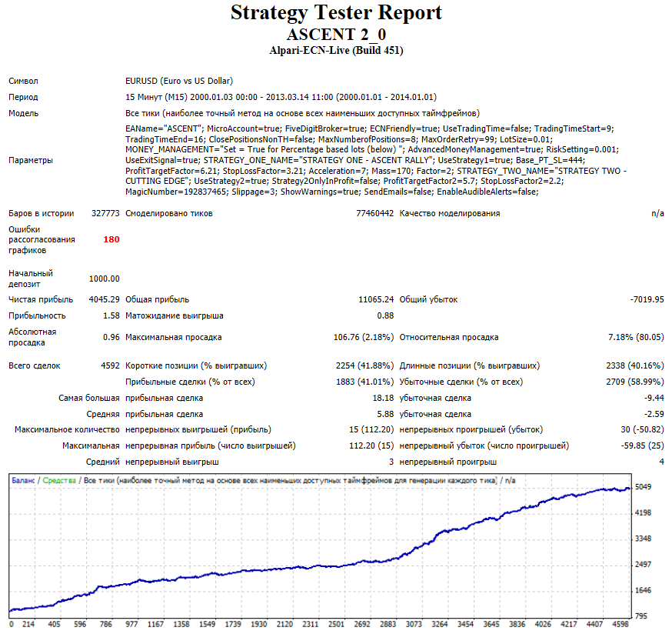
Task: Select largest profit trade value 18.18
Action: coord(383,399)
